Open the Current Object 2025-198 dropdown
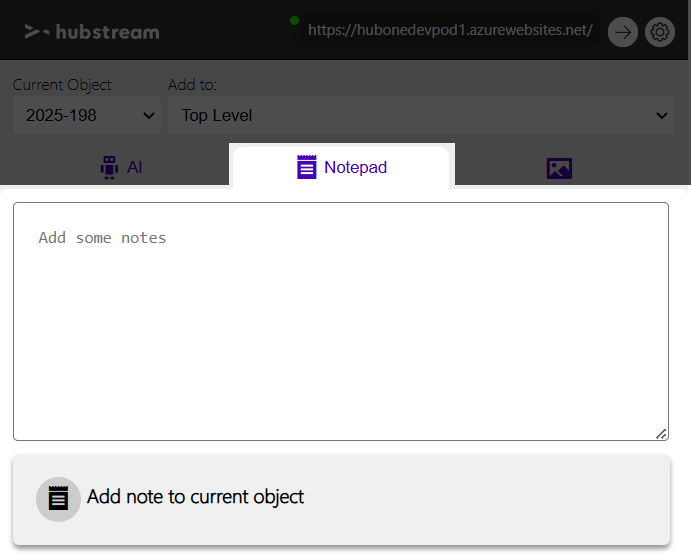Viewport: 691px width, 556px height. (x=86, y=115)
